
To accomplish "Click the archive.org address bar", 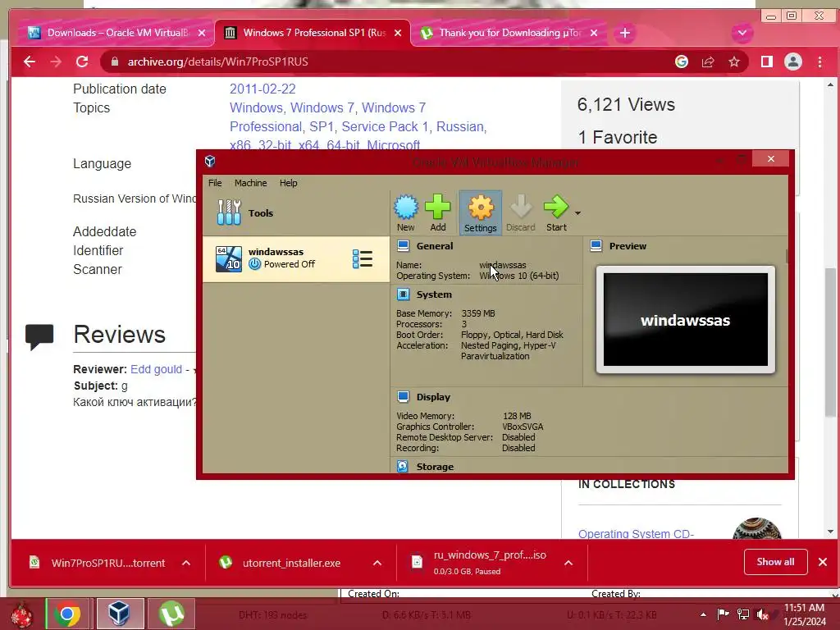I will click(x=386, y=62).
